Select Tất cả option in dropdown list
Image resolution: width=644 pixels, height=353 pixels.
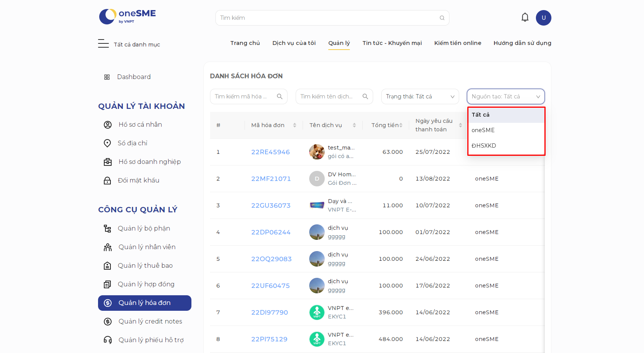(x=506, y=115)
